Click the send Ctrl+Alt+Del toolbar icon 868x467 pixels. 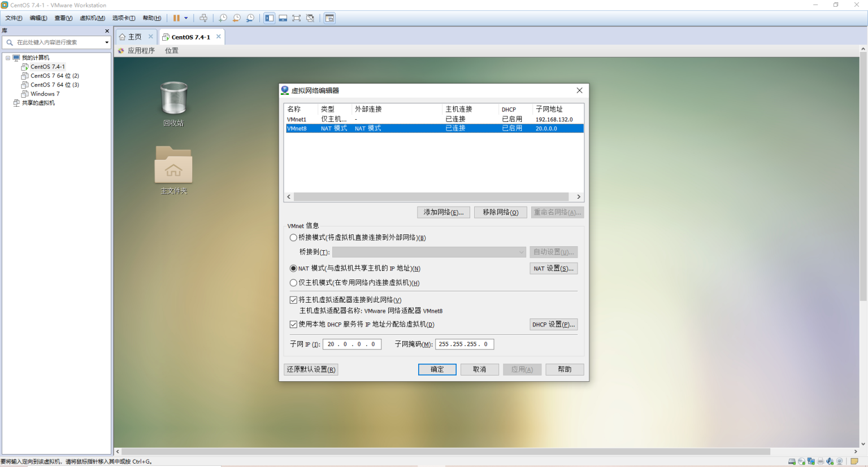[203, 18]
